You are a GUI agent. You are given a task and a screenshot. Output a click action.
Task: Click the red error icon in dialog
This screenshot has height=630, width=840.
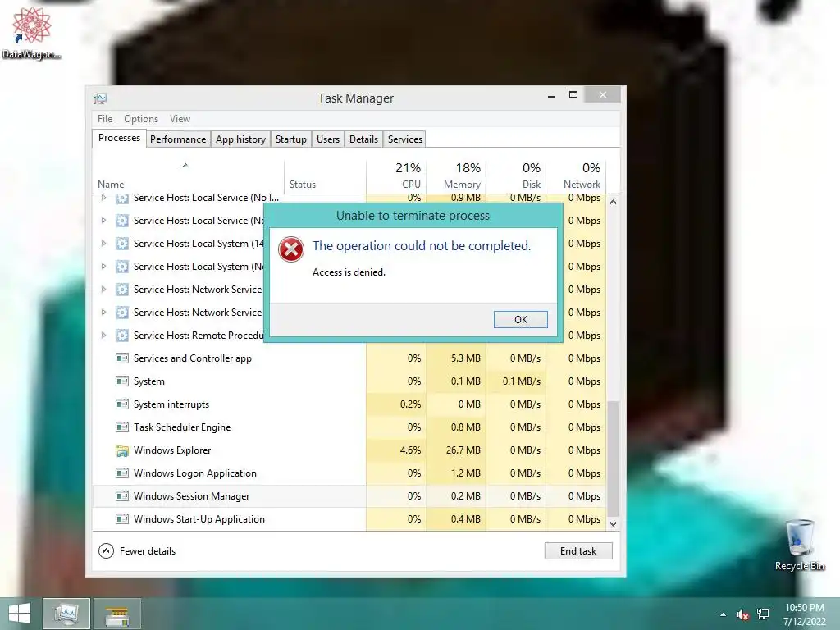click(x=291, y=249)
